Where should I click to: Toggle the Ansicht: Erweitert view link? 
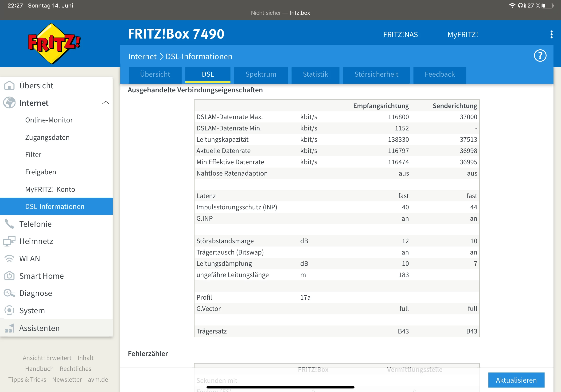click(47, 358)
